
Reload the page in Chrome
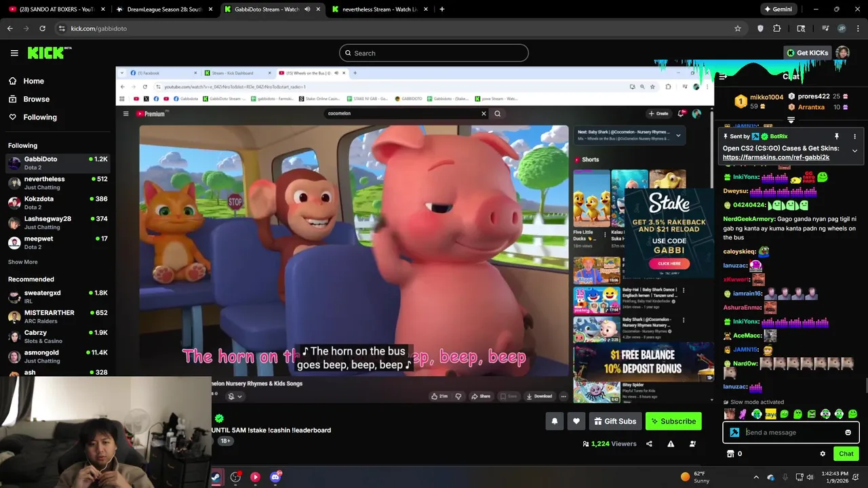[x=42, y=28]
